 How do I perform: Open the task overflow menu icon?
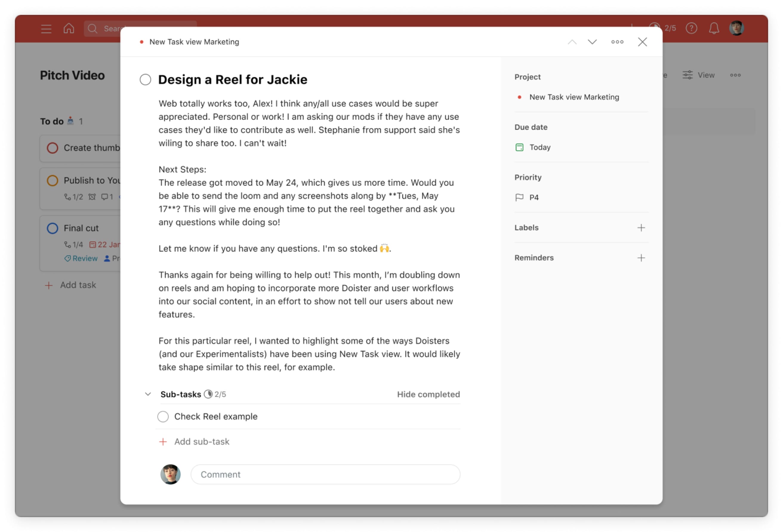pyautogui.click(x=619, y=41)
